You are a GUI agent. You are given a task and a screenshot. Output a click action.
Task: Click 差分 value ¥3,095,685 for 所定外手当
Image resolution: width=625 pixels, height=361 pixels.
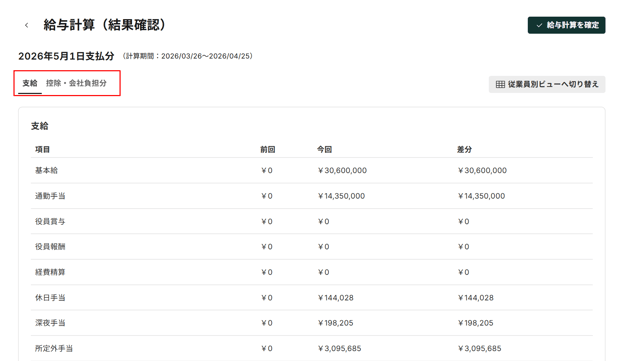pos(479,348)
